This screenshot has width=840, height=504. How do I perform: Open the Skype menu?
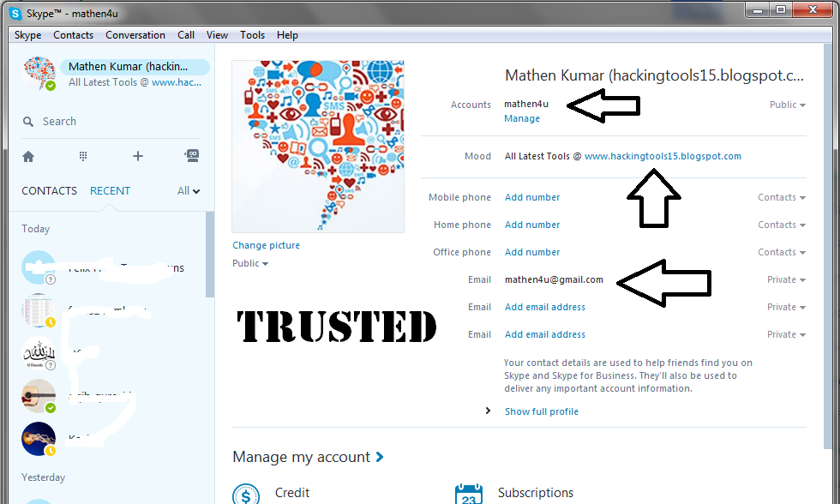click(x=27, y=35)
